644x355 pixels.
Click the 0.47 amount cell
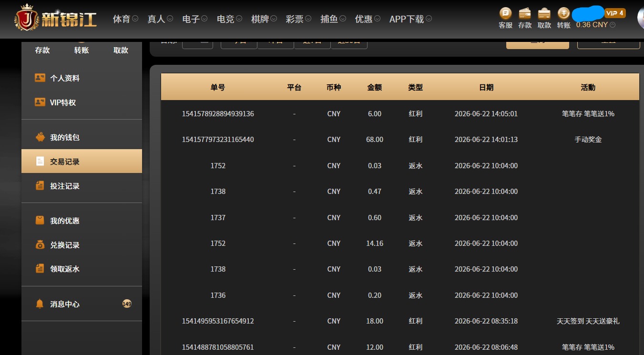tap(375, 192)
